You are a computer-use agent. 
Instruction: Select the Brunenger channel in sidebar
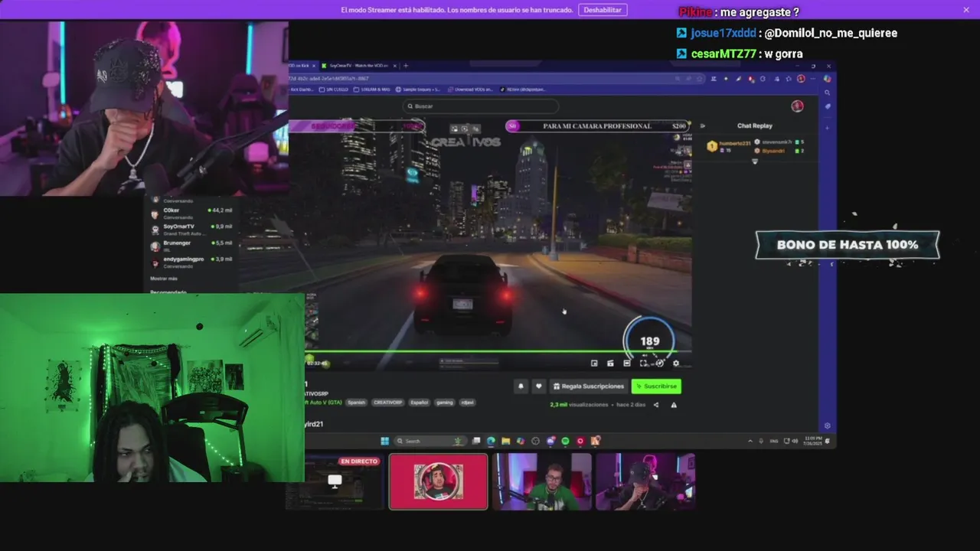191,246
